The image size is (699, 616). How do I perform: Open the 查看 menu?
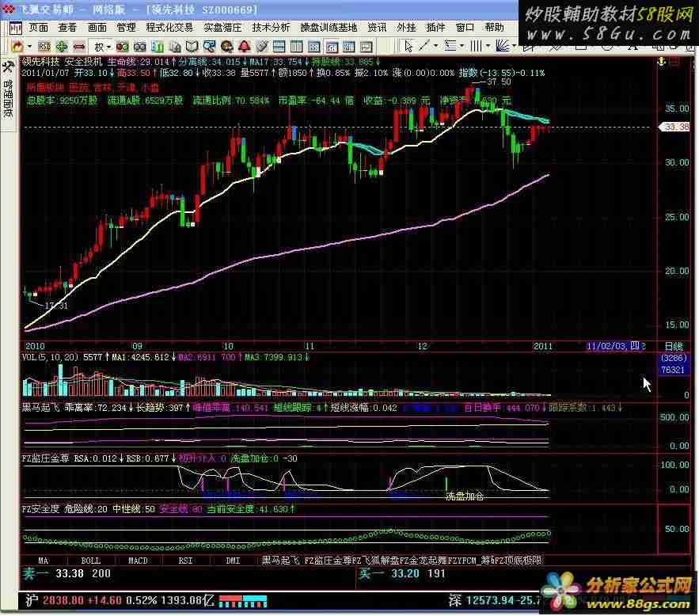coord(67,28)
